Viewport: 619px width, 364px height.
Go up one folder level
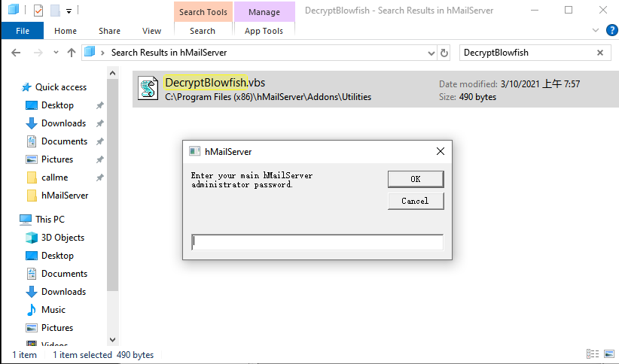pos(72,53)
